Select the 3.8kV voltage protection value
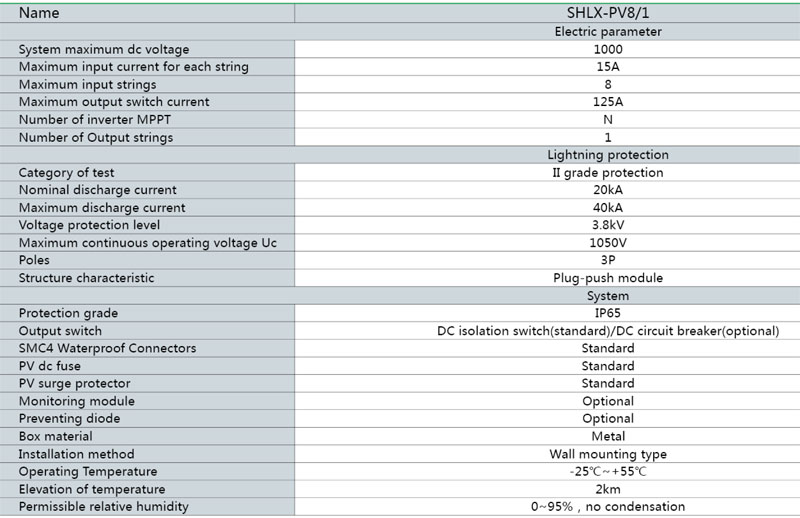This screenshot has height=518, width=800. pyautogui.click(x=607, y=225)
